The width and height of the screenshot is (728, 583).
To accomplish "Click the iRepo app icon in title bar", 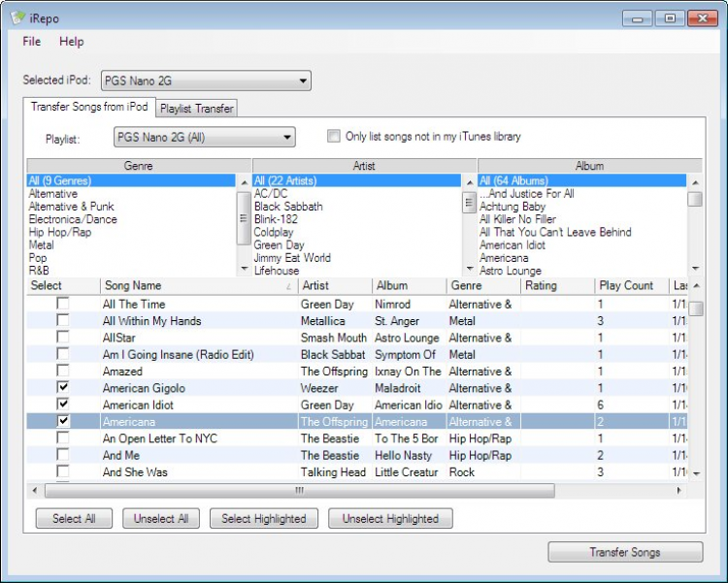I will (17, 17).
